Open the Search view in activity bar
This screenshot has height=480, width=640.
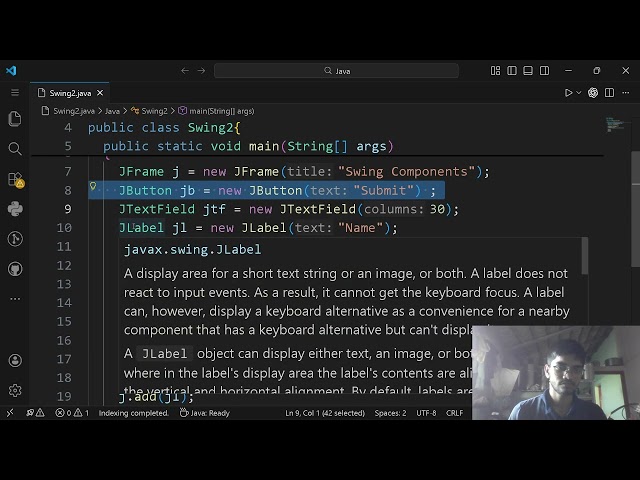(x=15, y=149)
